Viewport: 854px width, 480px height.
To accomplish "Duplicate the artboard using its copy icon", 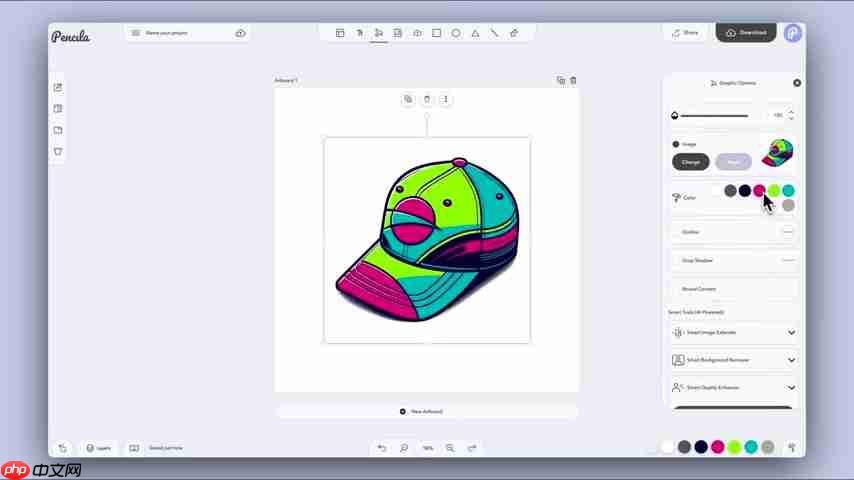I will click(561, 80).
